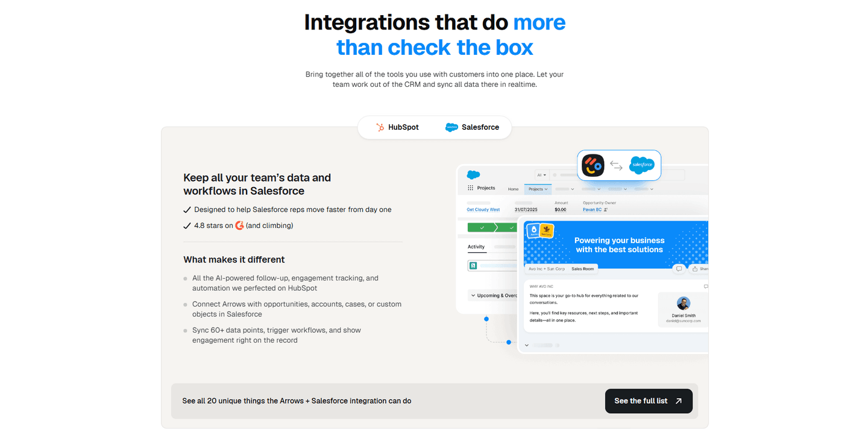Click the diagonal arrow icon in See the full list
The height and width of the screenshot is (429, 868).
(678, 401)
